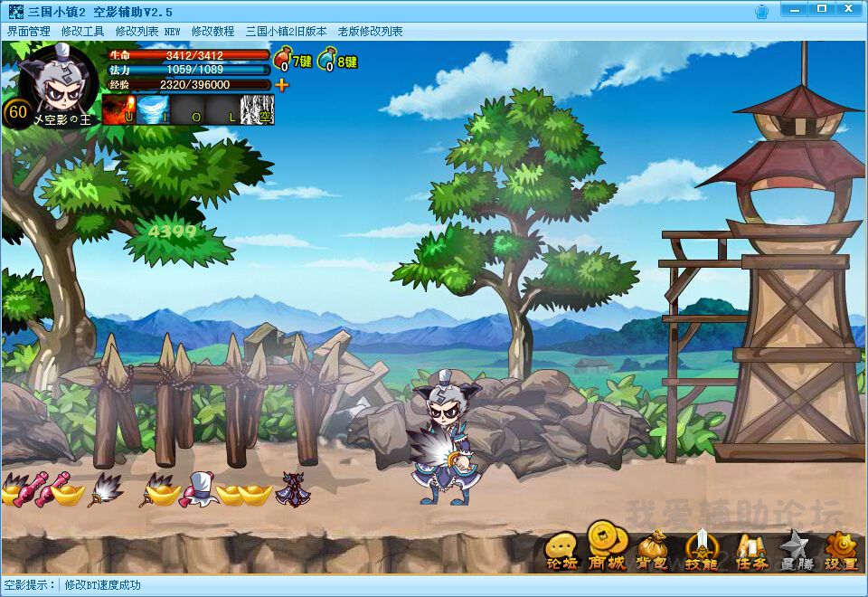Click the player name メ空影の王
The height and width of the screenshot is (597, 868).
tap(62, 119)
